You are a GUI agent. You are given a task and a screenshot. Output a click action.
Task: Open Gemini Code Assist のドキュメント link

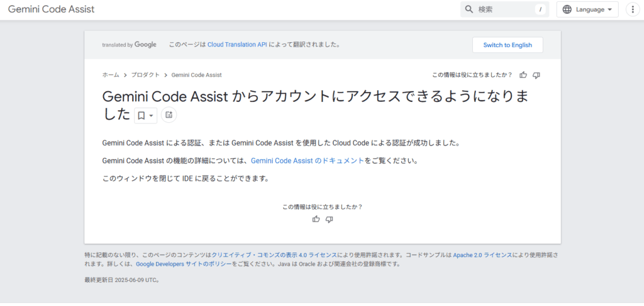pos(307,161)
